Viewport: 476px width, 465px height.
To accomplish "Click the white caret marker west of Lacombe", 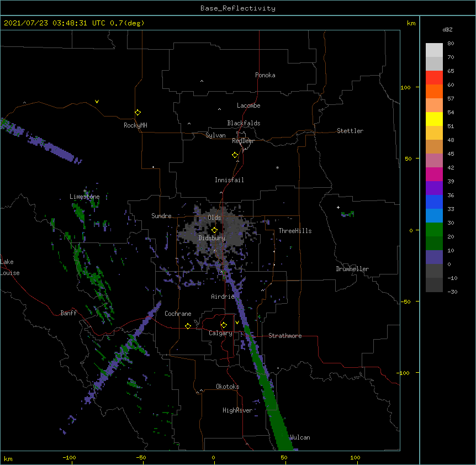I will (219, 109).
